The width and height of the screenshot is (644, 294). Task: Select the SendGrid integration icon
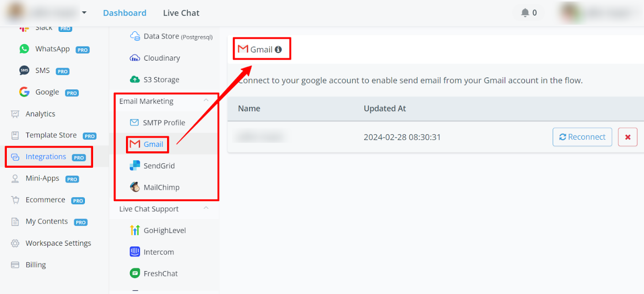(135, 166)
